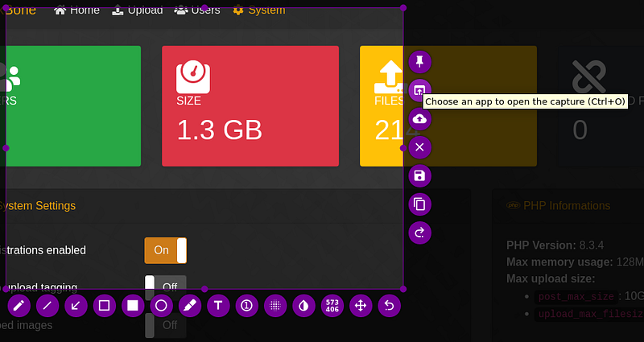Select the Text tool
This screenshot has height=342, width=644.
pyautogui.click(x=218, y=306)
